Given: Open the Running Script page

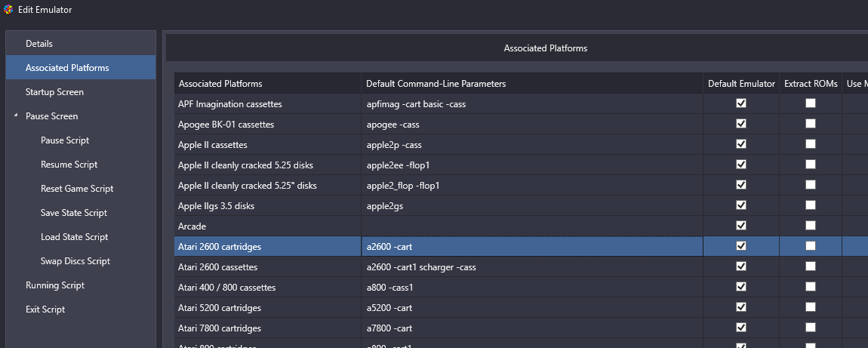Looking at the screenshot, I should click(81, 285).
